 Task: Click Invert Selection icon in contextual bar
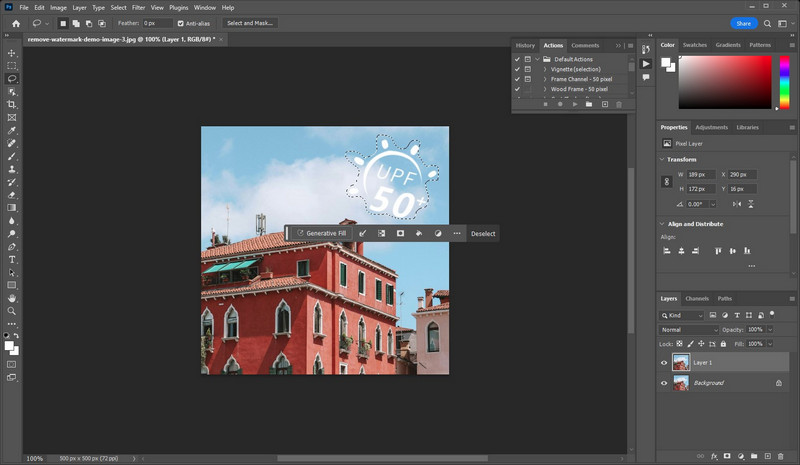coord(381,233)
